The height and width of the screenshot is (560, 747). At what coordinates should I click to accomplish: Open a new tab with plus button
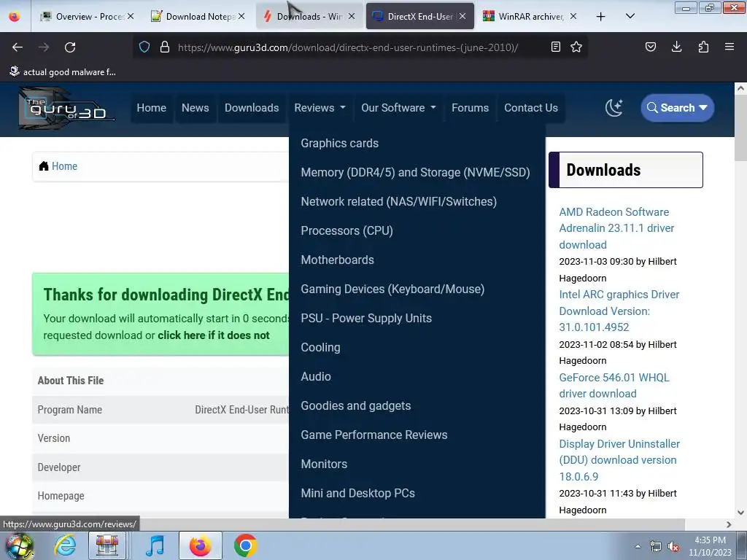(601, 17)
